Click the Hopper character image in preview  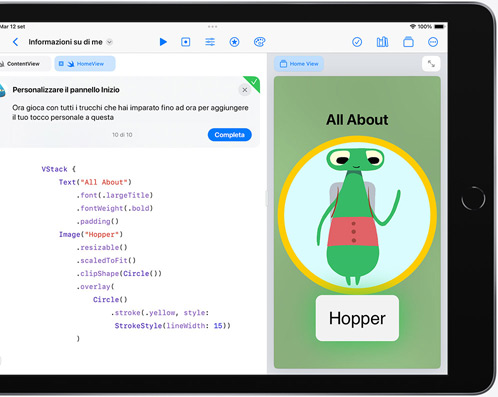click(357, 215)
